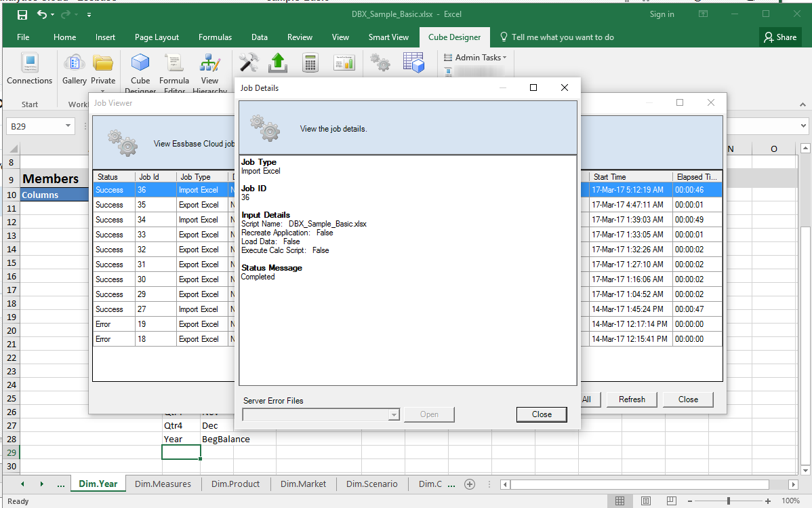
Task: Click the Private folder icon
Action: pyautogui.click(x=103, y=63)
